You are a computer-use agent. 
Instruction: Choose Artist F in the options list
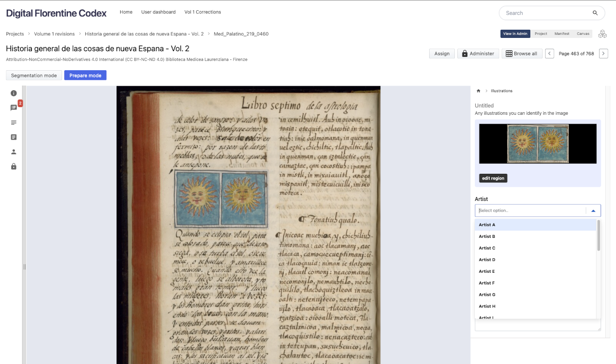pos(487,283)
